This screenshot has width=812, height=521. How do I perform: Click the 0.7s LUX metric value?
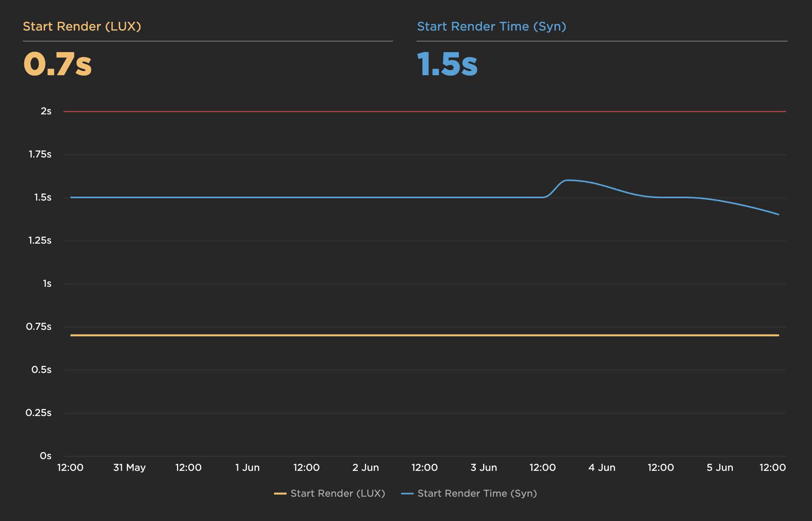click(57, 64)
